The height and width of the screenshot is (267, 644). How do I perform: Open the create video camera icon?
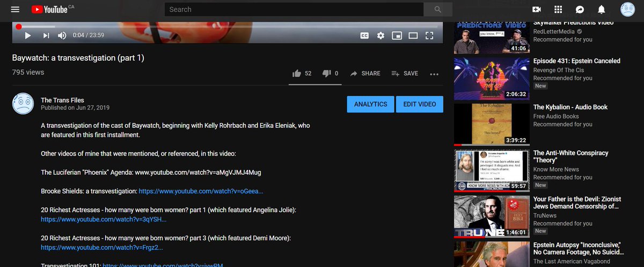coord(536,9)
